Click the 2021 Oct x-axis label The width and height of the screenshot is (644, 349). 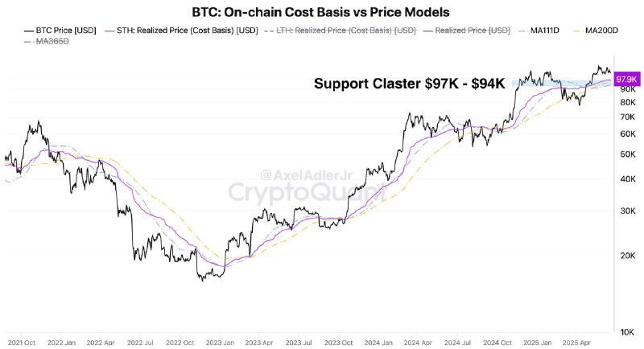22,343
